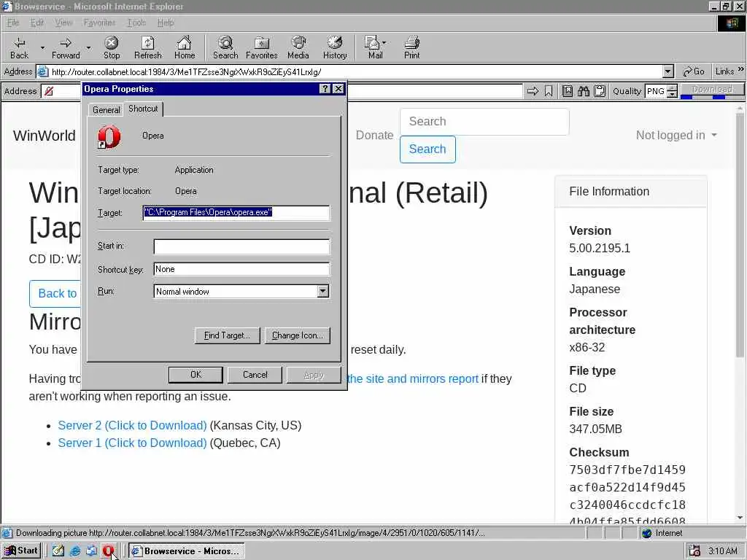Open Server 1 Quebec download link
This screenshot has width=747, height=560.
(133, 443)
